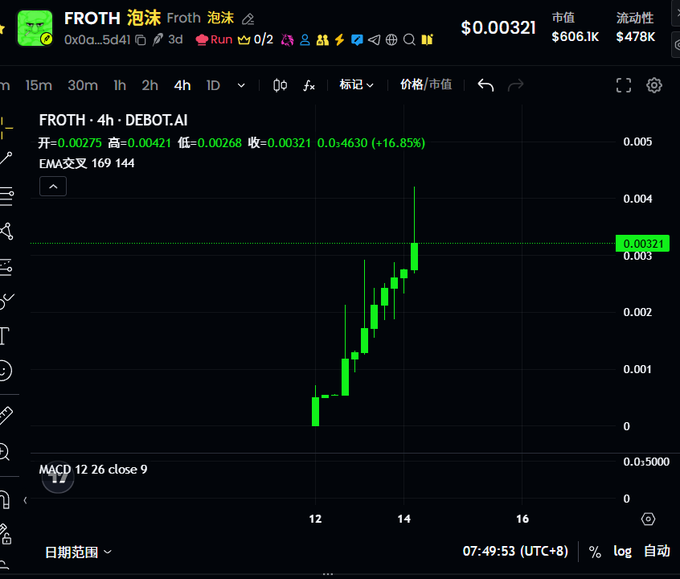Open the Telegram paper-plane link
680x579 pixels.
click(x=374, y=40)
